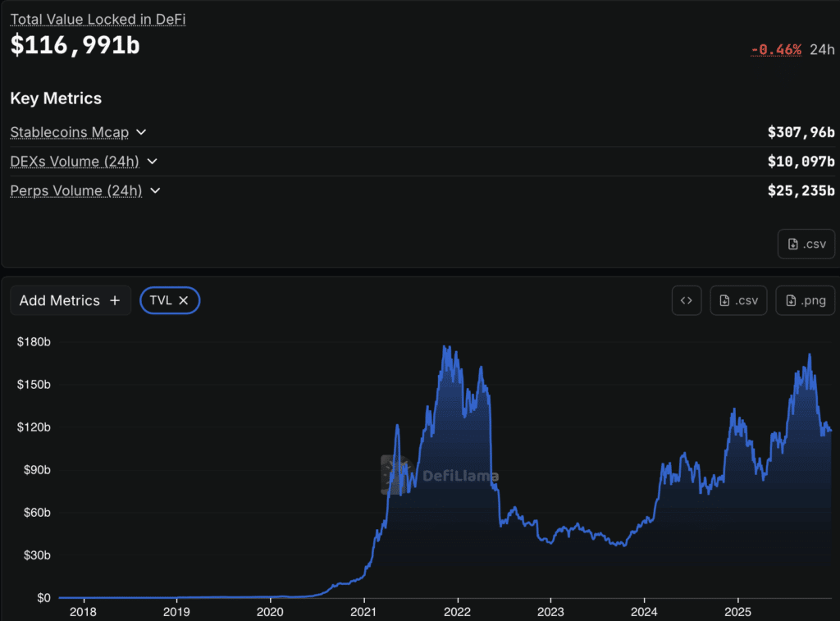Click Total Value Locked in DeFi label

(x=98, y=20)
